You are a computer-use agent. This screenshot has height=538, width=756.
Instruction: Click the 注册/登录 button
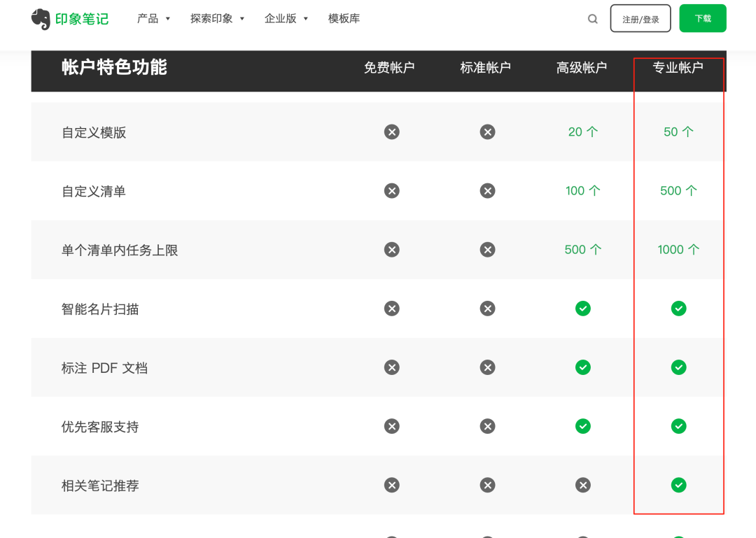640,19
